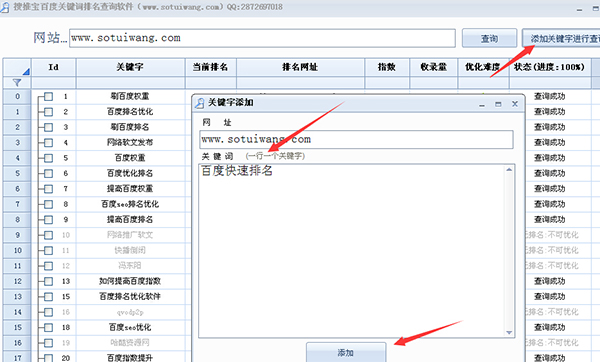
Task: Click the filter cell under Id column
Action: (x=54, y=82)
